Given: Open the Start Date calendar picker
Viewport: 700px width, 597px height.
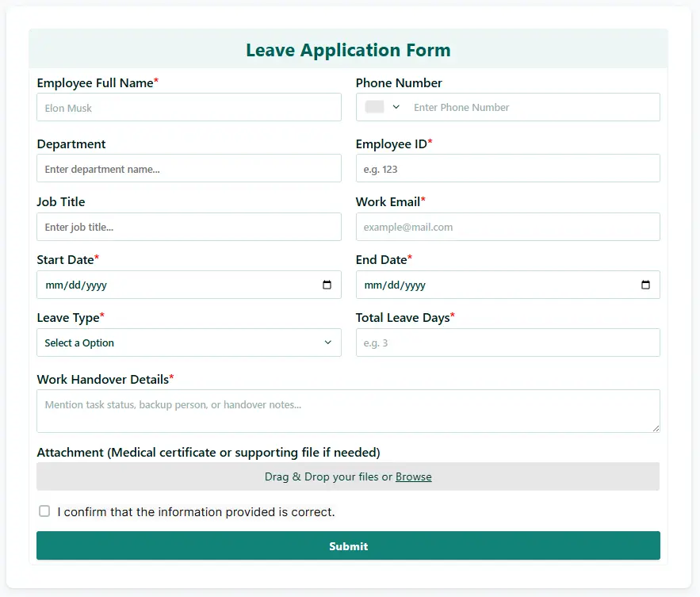Looking at the screenshot, I should pos(327,285).
